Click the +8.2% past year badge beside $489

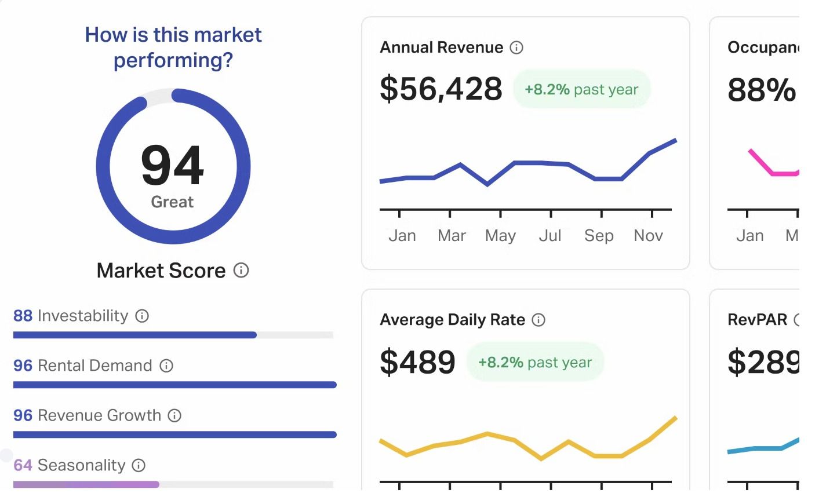(535, 362)
